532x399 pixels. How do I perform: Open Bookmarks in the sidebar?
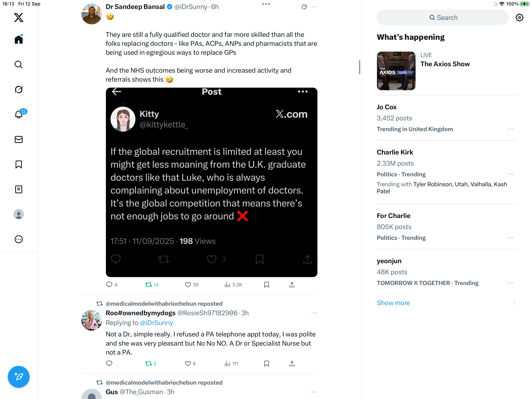[x=18, y=165]
